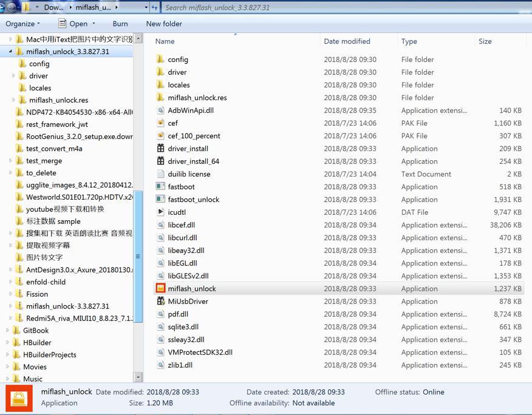Click the pdf.dll file icon
532x415 pixels.
point(160,314)
